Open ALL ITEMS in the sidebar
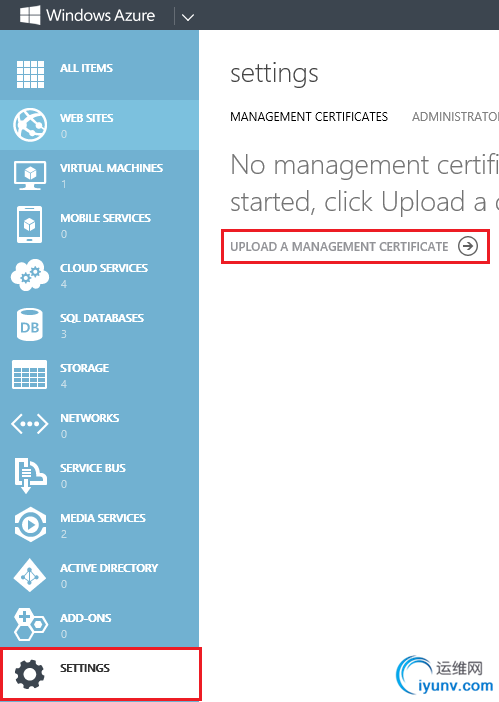The image size is (499, 702). pos(86,68)
